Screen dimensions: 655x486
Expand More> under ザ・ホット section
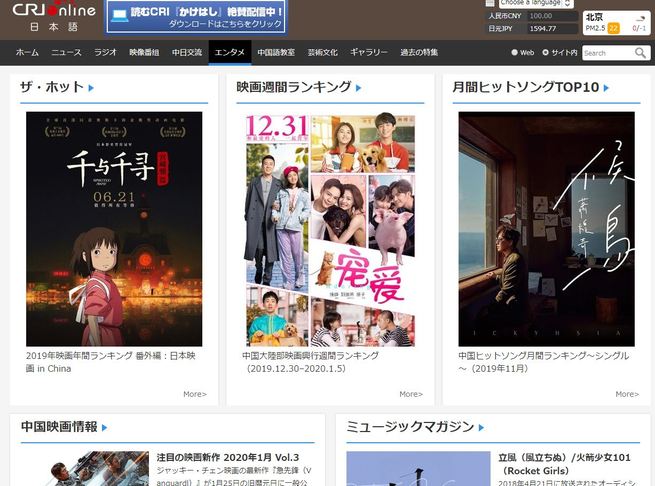click(194, 394)
